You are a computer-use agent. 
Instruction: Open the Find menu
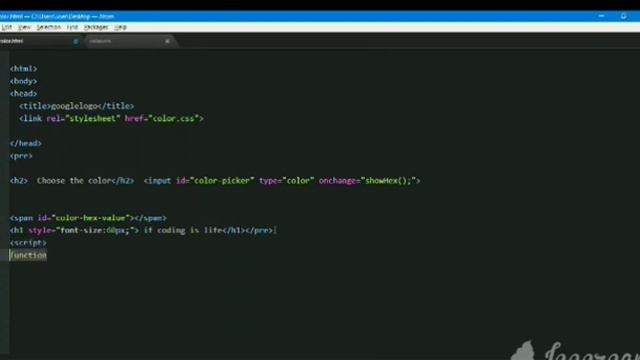point(72,27)
